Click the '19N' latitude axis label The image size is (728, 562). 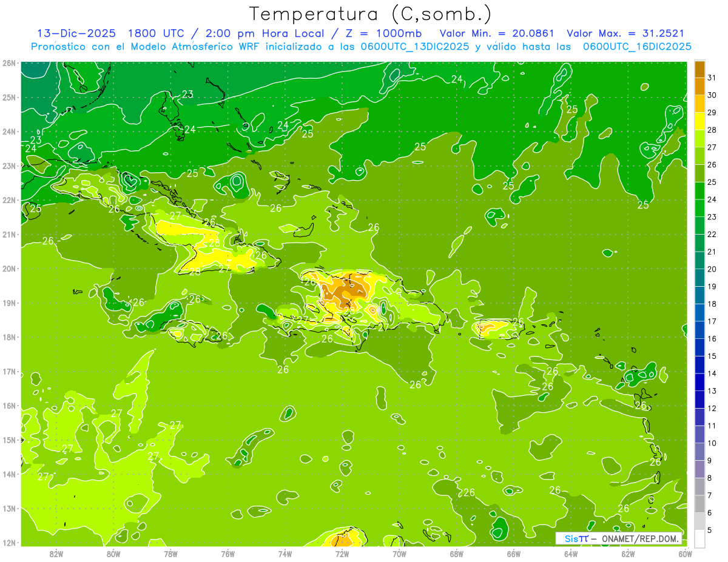[8, 303]
